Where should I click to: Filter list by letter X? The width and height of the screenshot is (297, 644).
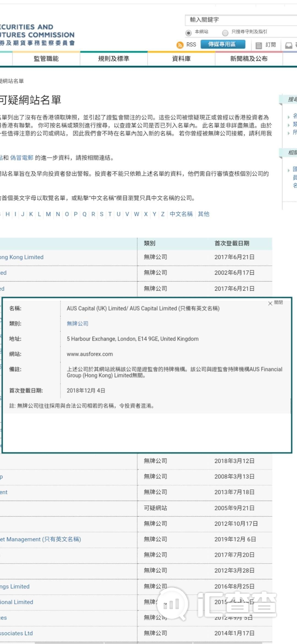point(146,214)
